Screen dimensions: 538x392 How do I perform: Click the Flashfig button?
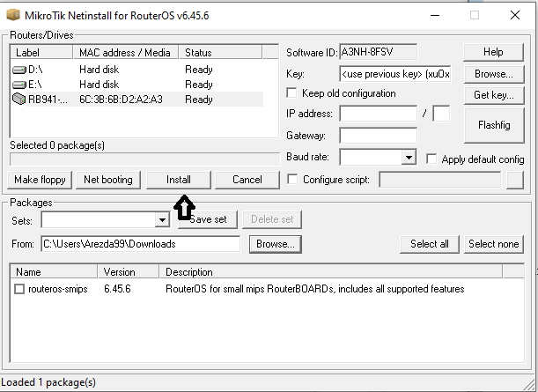[x=494, y=125]
